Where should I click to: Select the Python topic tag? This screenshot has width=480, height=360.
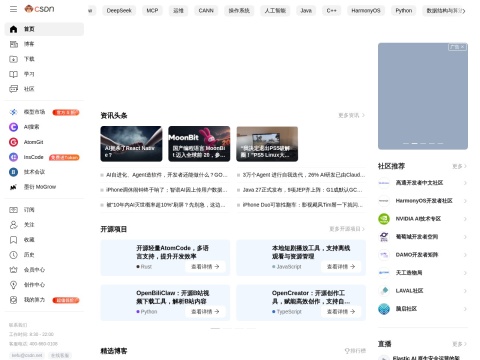(404, 11)
